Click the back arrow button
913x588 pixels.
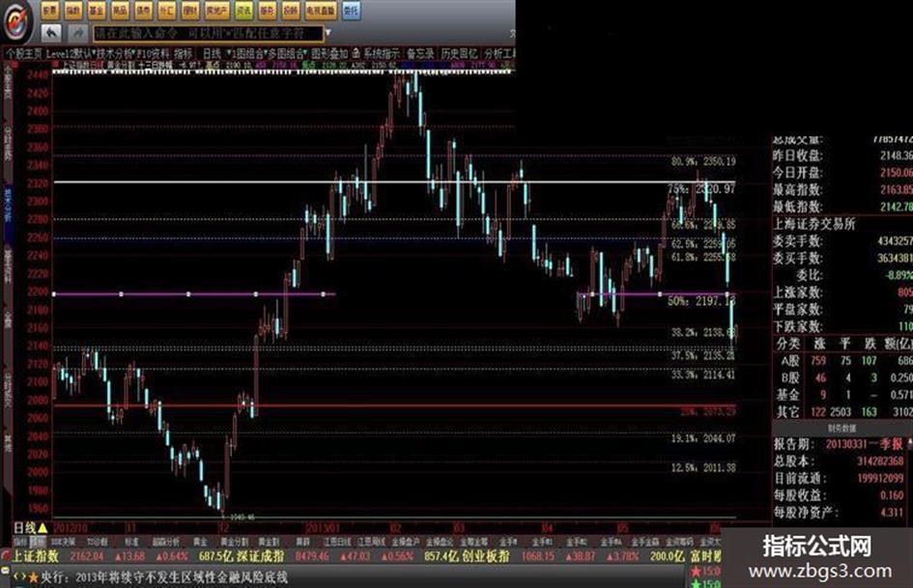[51, 33]
